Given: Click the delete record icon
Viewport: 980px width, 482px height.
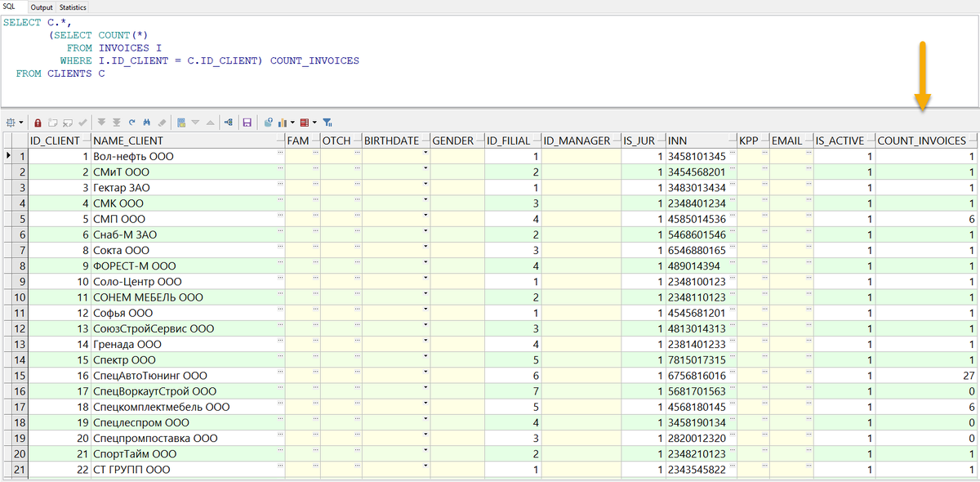Looking at the screenshot, I should (67, 123).
